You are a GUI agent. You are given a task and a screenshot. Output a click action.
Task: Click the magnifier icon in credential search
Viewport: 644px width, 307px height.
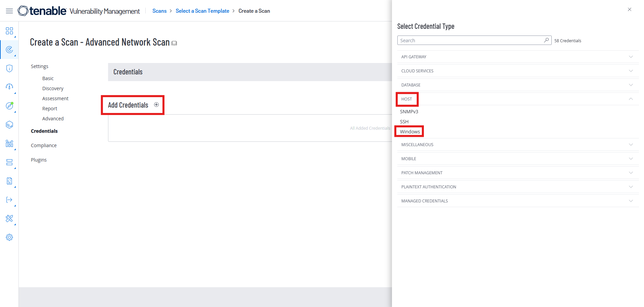click(x=546, y=40)
